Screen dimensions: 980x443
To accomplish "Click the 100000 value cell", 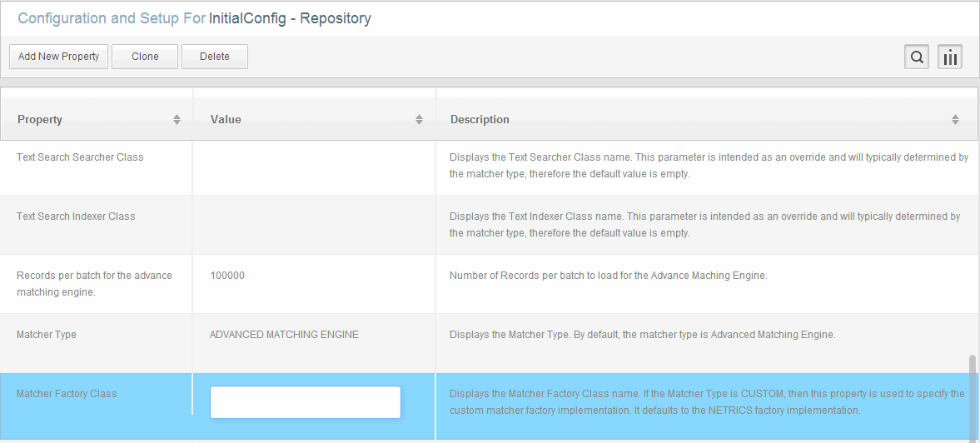I will [x=227, y=276].
